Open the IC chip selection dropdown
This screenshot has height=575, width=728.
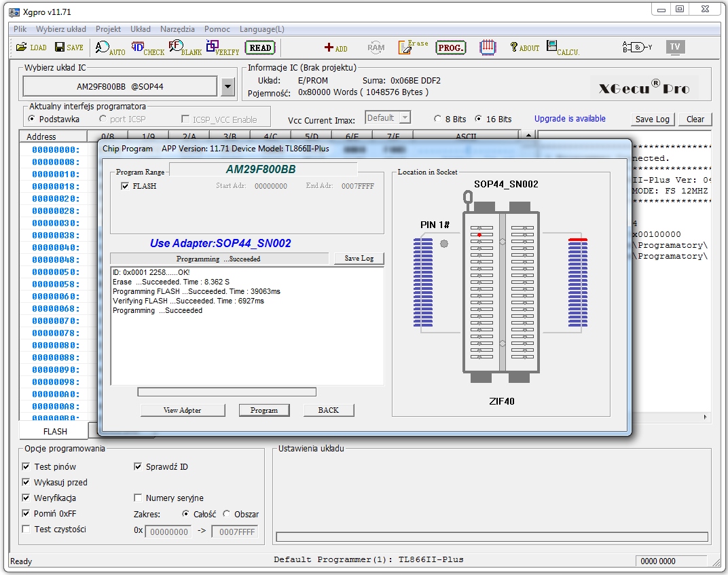227,87
